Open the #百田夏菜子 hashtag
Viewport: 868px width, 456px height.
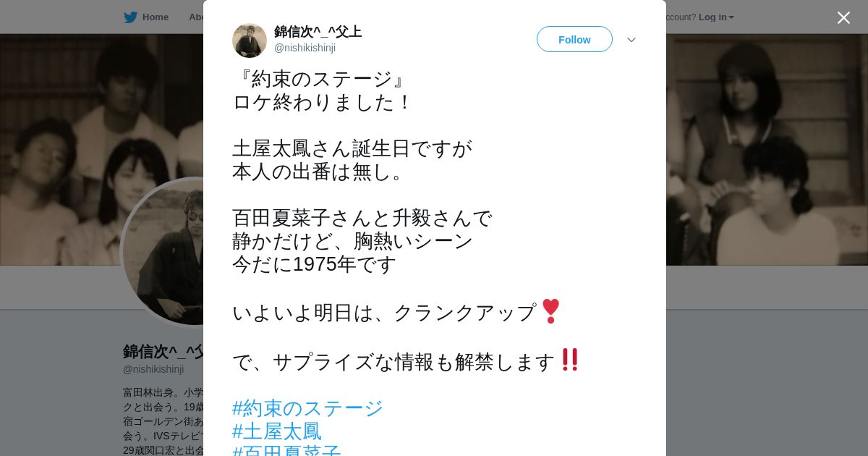point(286,450)
